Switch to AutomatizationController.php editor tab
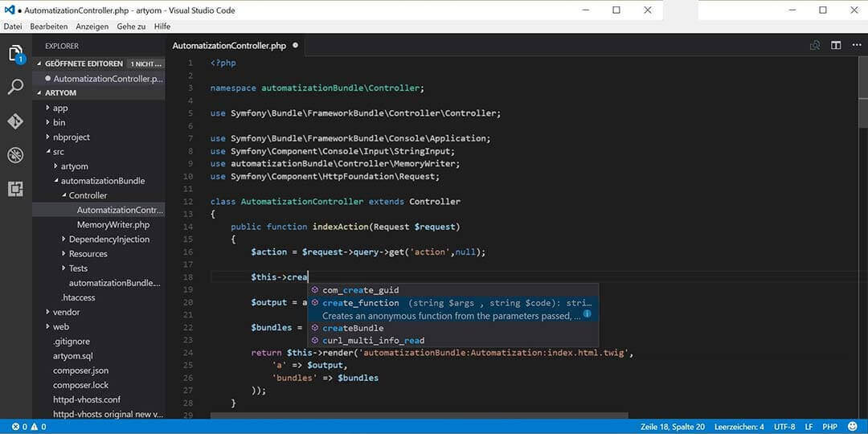 pyautogui.click(x=229, y=46)
